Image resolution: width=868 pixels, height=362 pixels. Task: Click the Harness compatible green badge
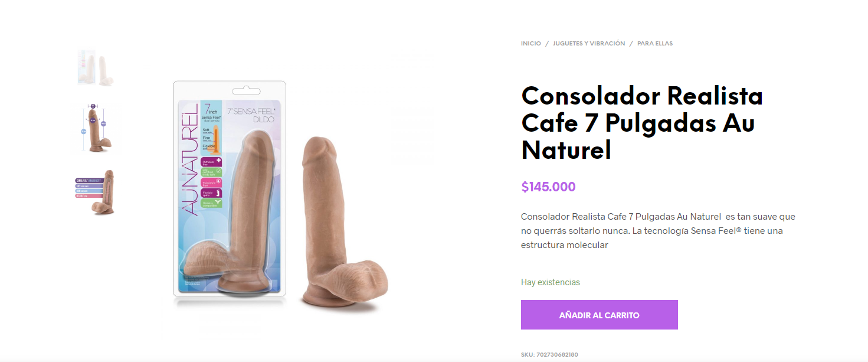point(212,203)
